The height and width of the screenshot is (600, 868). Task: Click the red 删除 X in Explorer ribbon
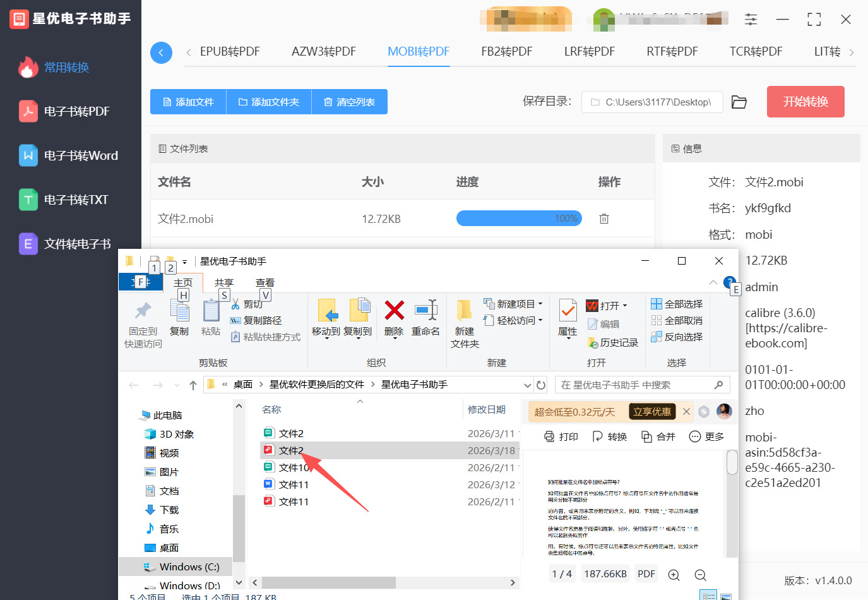pos(393,311)
